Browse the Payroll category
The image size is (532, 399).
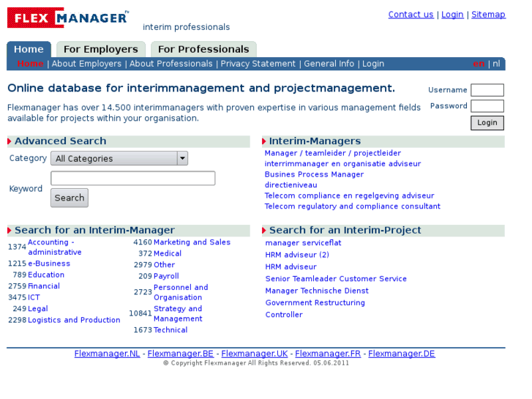click(x=166, y=276)
